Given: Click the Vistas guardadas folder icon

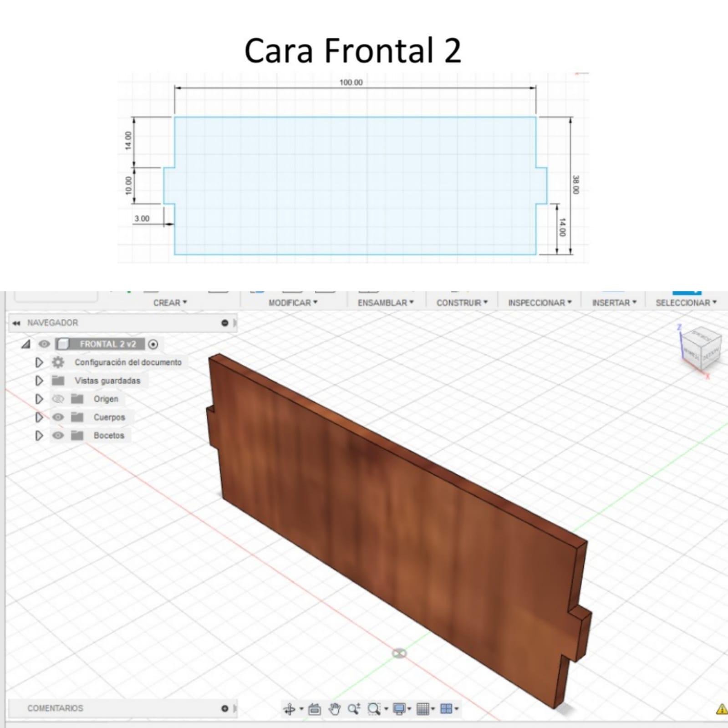Looking at the screenshot, I should [58, 380].
